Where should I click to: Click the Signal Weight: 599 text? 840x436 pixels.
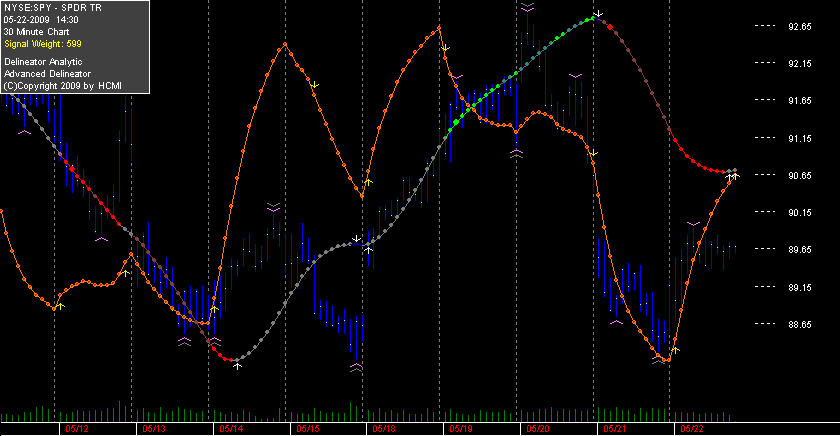[x=43, y=44]
